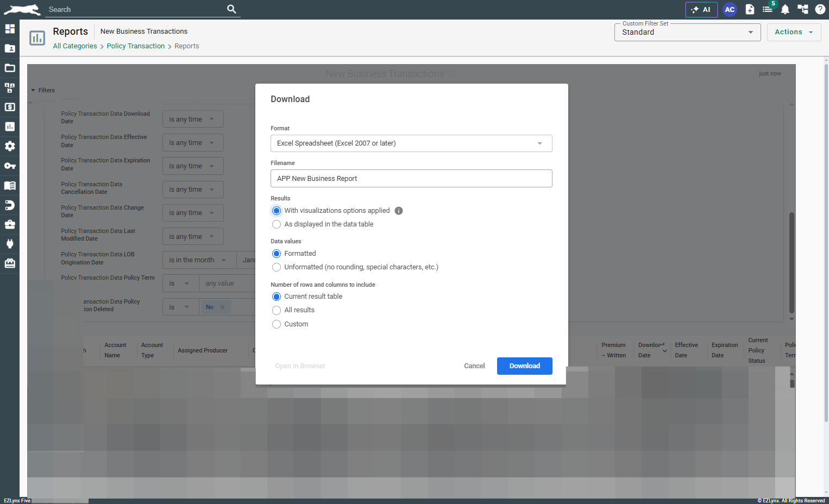Select All results option

tap(277, 310)
